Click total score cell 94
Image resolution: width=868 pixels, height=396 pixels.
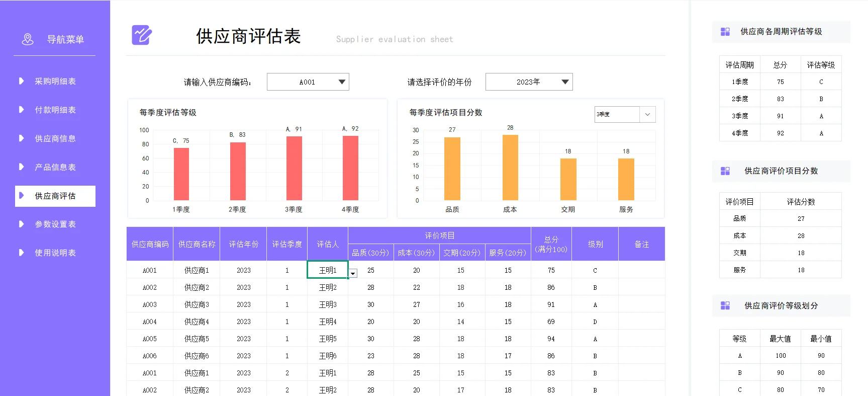(x=551, y=339)
